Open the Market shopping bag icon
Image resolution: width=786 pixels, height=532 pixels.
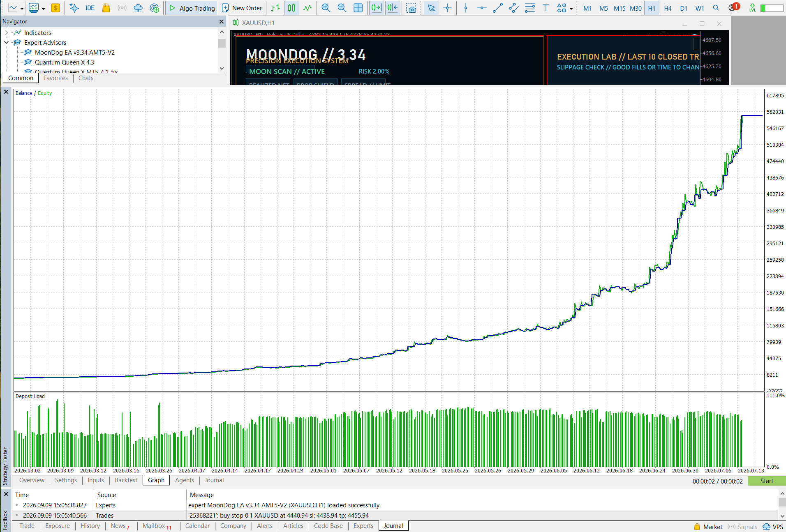pos(106,8)
